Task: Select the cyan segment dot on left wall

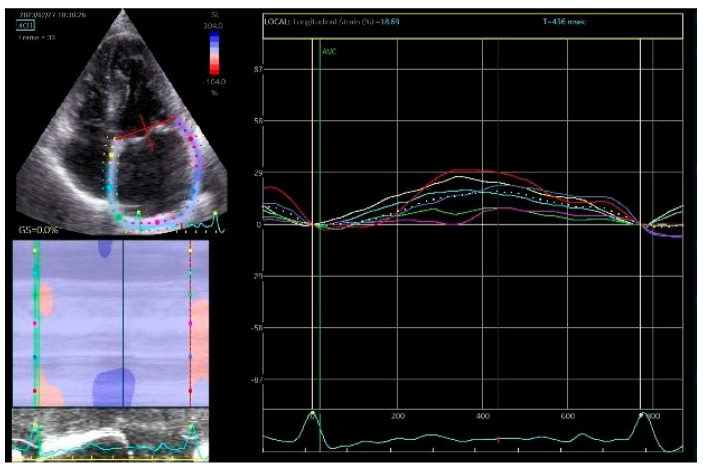Action: (110, 187)
